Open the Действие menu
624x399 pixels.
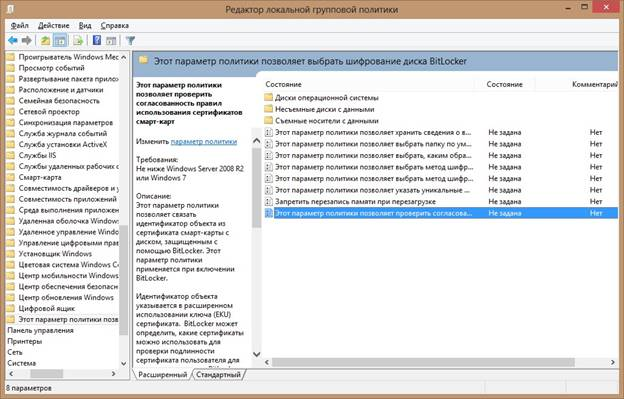53,25
